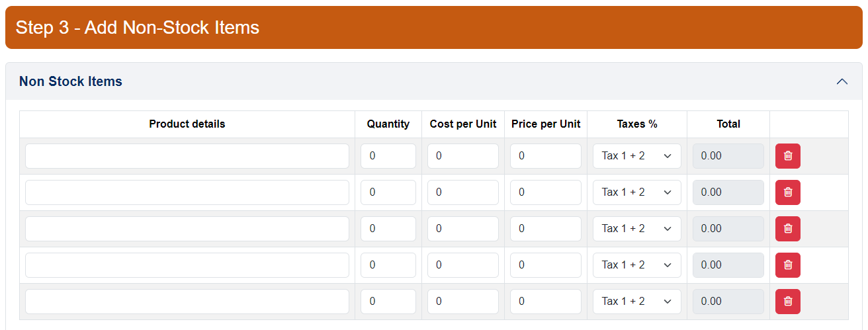Select the Cost per Unit field in second row
Image resolution: width=868 pixels, height=330 pixels.
click(463, 192)
